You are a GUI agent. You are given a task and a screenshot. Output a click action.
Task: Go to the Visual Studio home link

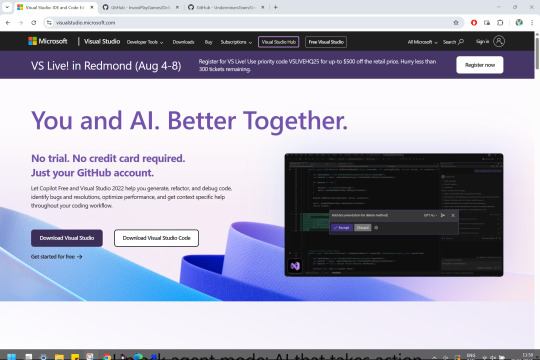coord(102,41)
